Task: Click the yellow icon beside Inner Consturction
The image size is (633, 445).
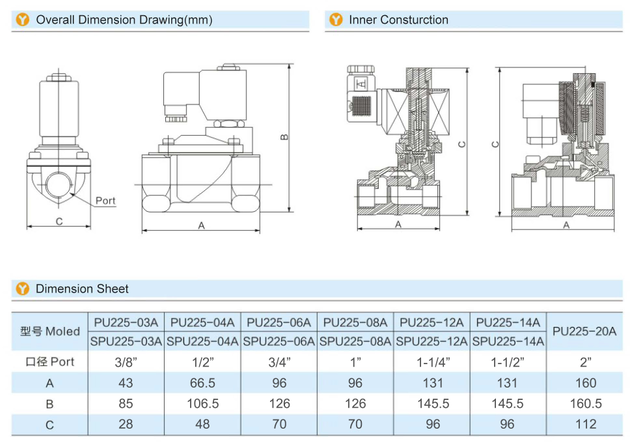Action: click(336, 19)
